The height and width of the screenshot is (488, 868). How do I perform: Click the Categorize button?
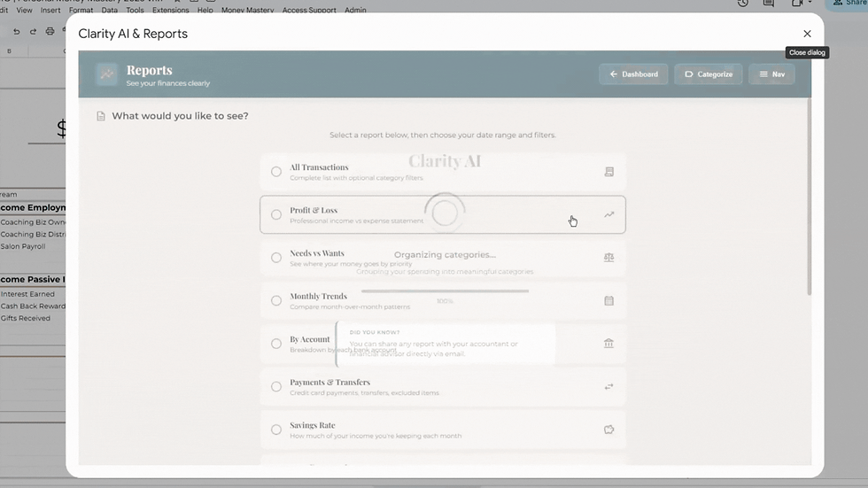point(708,74)
